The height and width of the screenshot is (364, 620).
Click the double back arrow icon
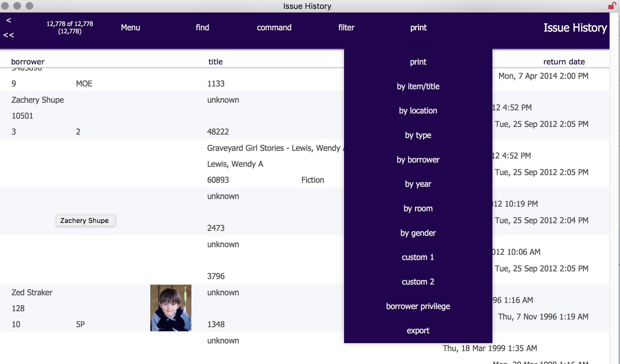click(x=9, y=35)
